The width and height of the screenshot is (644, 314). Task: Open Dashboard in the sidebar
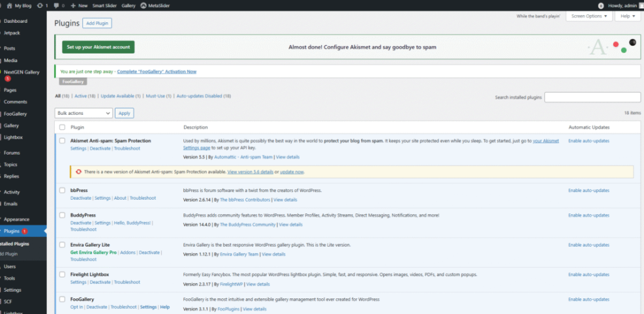(16, 21)
